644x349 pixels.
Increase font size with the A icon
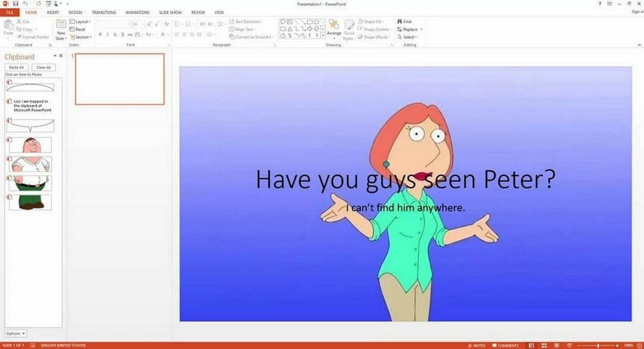[x=149, y=24]
